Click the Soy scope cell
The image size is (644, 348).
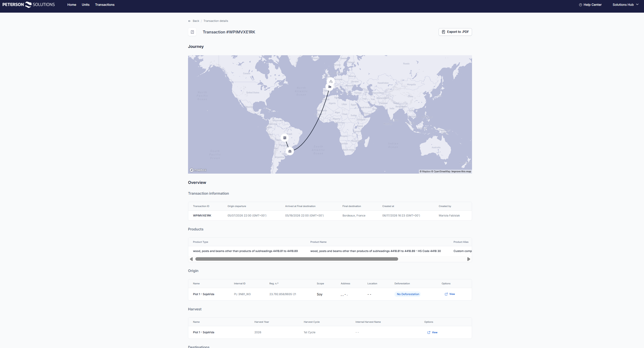pos(320,294)
